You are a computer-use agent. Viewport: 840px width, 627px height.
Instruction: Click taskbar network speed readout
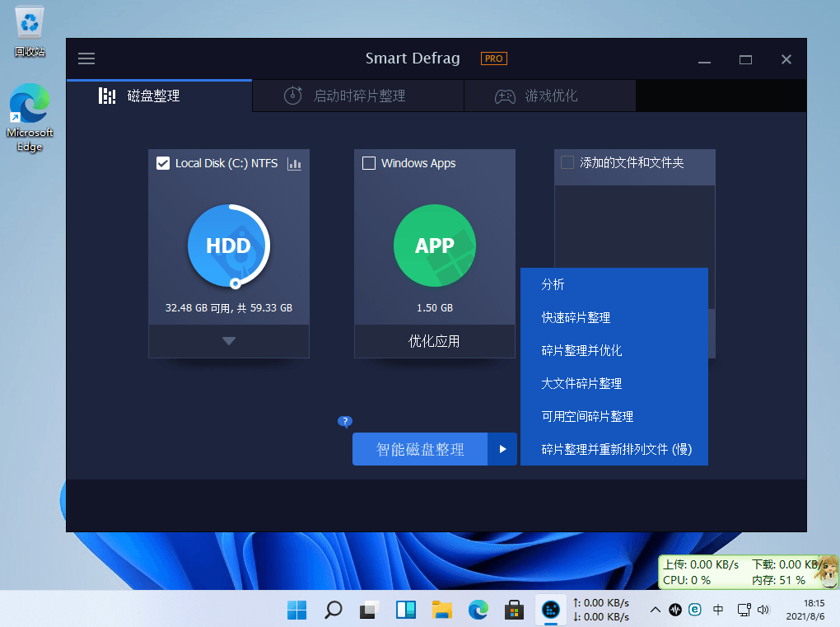600,610
